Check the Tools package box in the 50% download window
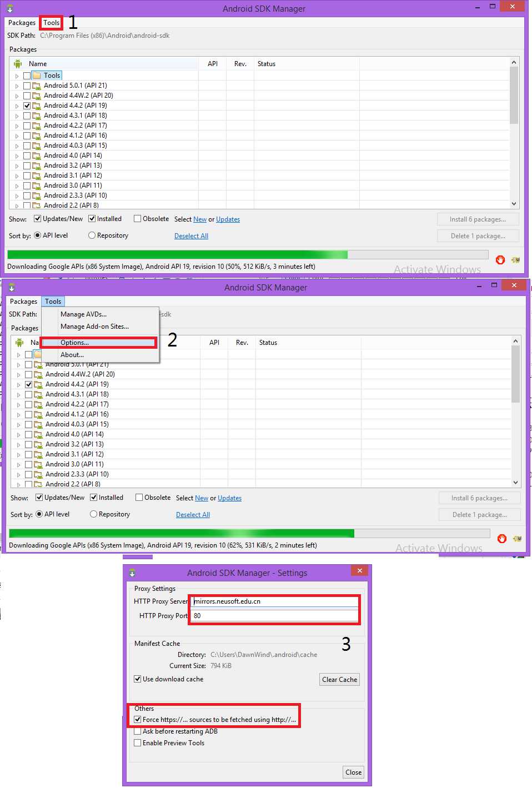This screenshot has height=788, width=532. pyautogui.click(x=27, y=76)
